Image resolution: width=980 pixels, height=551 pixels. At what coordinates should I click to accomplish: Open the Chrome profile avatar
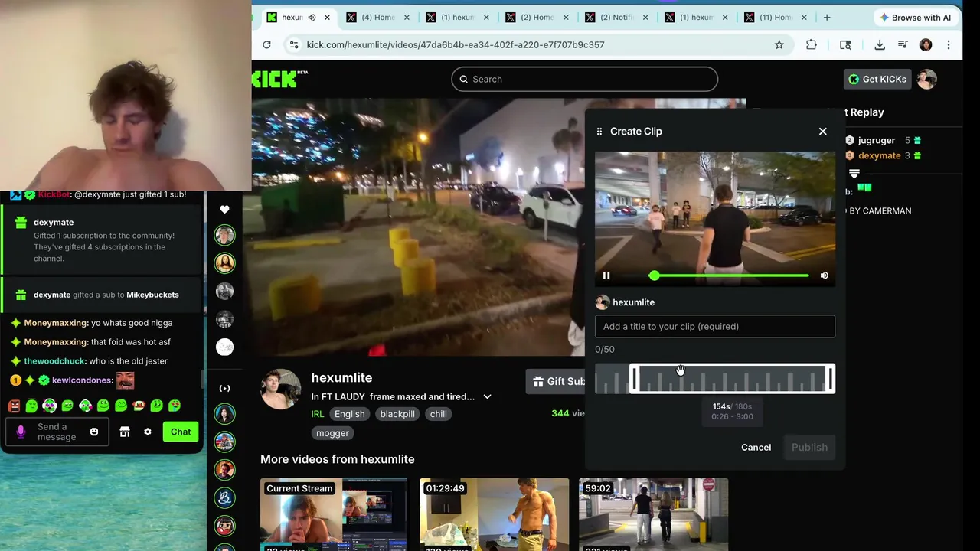[926, 44]
